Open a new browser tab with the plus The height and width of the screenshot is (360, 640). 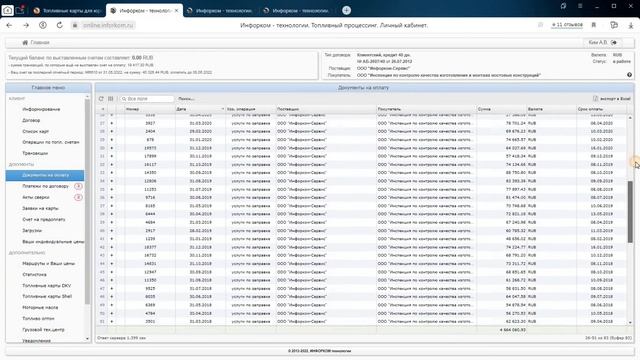346,11
